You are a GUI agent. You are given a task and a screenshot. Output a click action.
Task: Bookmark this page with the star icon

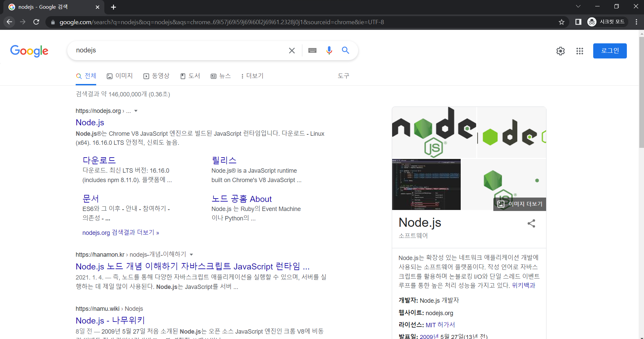click(x=561, y=22)
